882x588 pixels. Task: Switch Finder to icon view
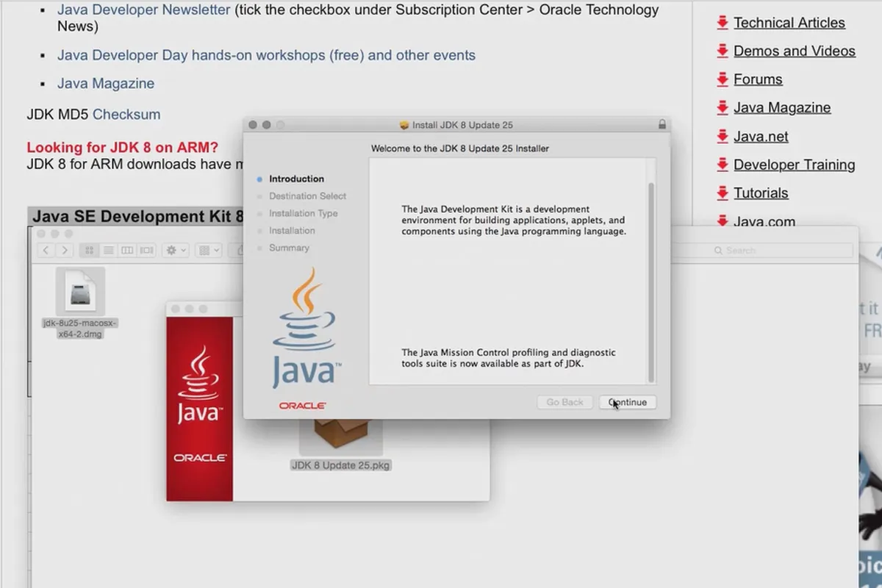click(89, 251)
